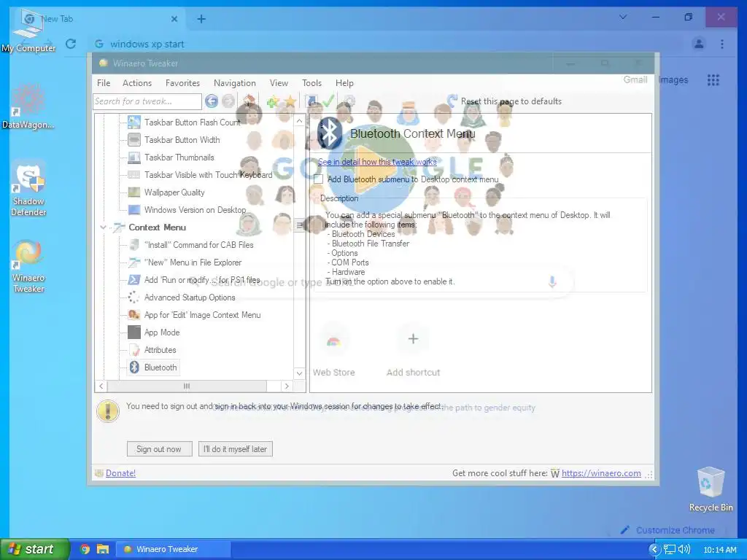The image size is (747, 560).
Task: Open the Donate! link
Action: [x=120, y=472]
